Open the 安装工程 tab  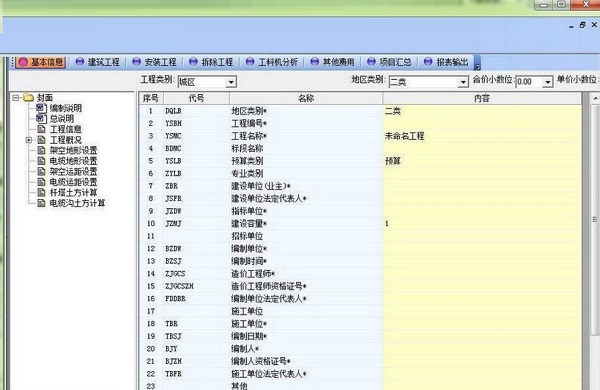(x=154, y=62)
